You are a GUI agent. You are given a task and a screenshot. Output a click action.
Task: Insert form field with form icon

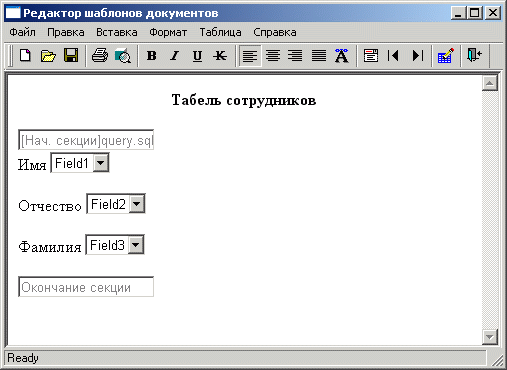coord(371,56)
